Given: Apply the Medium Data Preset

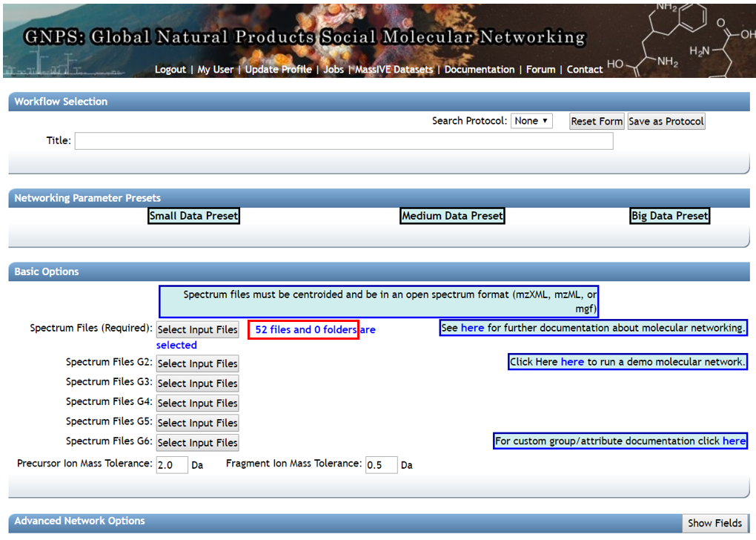Looking at the screenshot, I should click(x=452, y=216).
